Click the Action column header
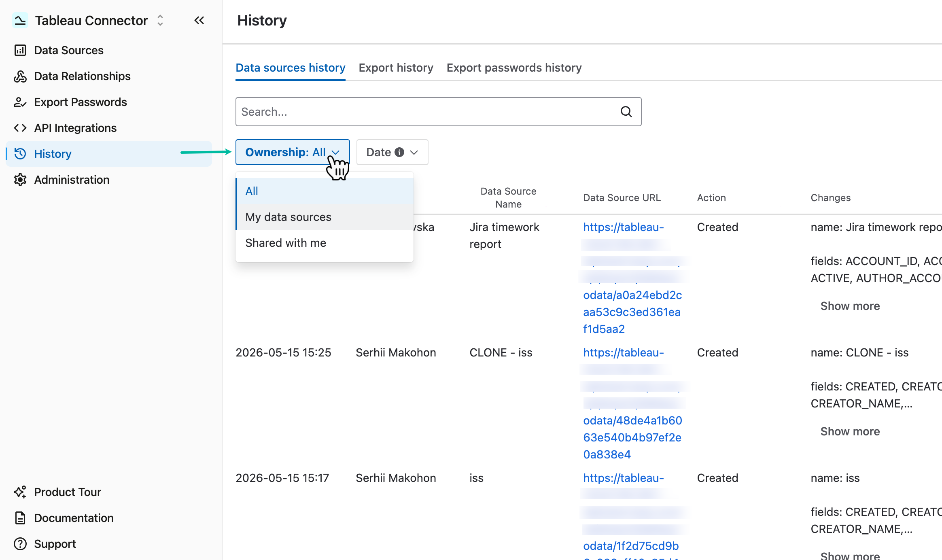Viewport: 942px width, 560px height. click(711, 197)
